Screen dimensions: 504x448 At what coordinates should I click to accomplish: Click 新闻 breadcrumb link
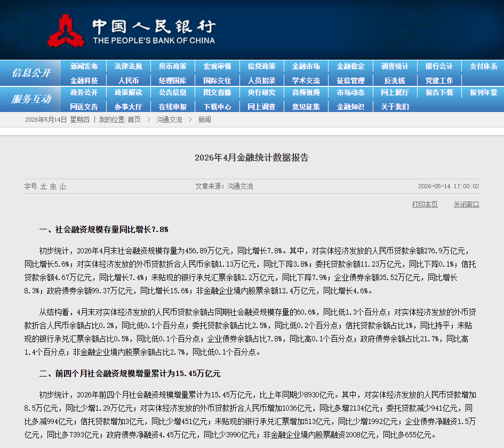pos(204,119)
